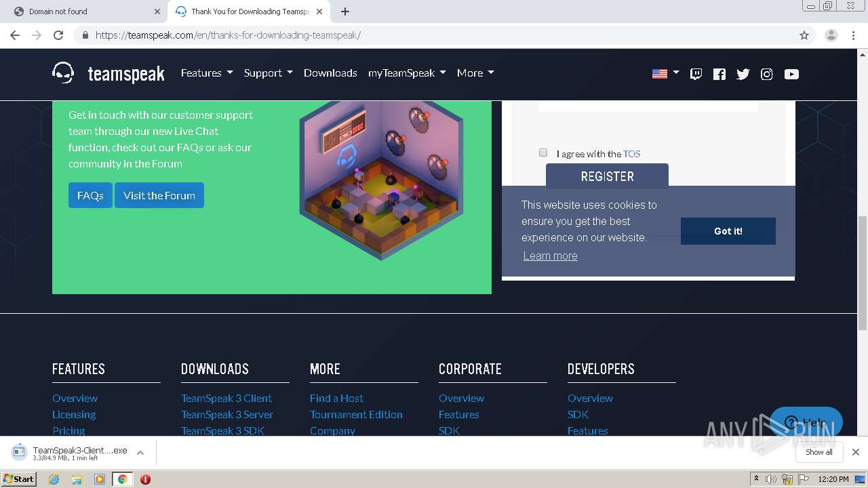Open volume control in system tray
The height and width of the screenshot is (488, 868).
pyautogui.click(x=771, y=479)
